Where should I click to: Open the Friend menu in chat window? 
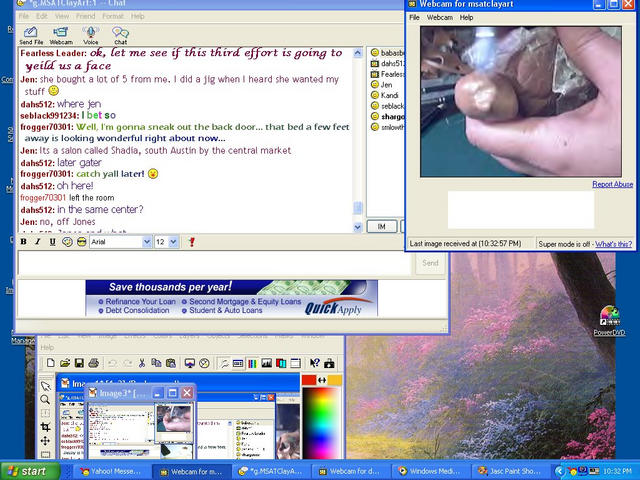(85, 16)
